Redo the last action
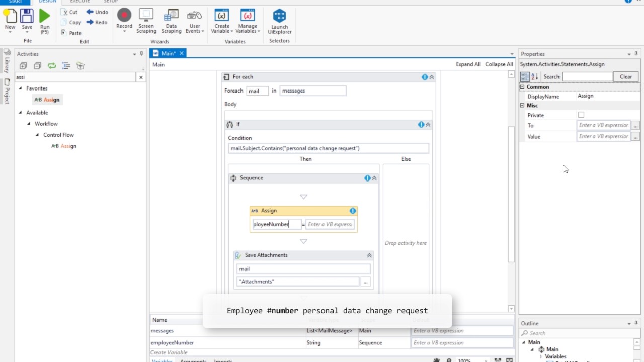This screenshot has width=644, height=362. point(97,22)
